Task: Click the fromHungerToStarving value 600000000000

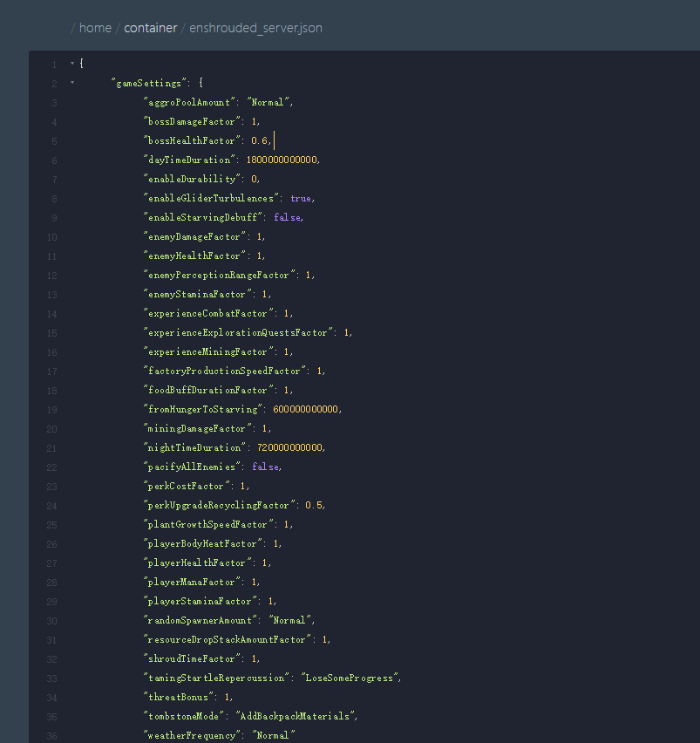Action: [306, 410]
